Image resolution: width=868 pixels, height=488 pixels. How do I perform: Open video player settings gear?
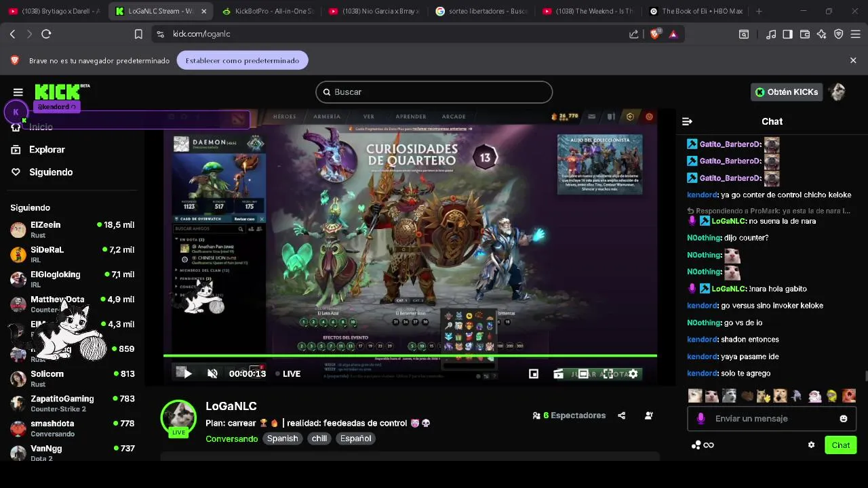(x=633, y=373)
